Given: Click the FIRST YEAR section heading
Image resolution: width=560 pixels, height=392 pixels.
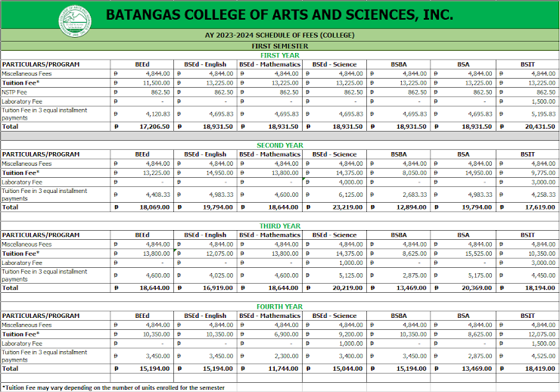Looking at the screenshot, I should [280, 55].
